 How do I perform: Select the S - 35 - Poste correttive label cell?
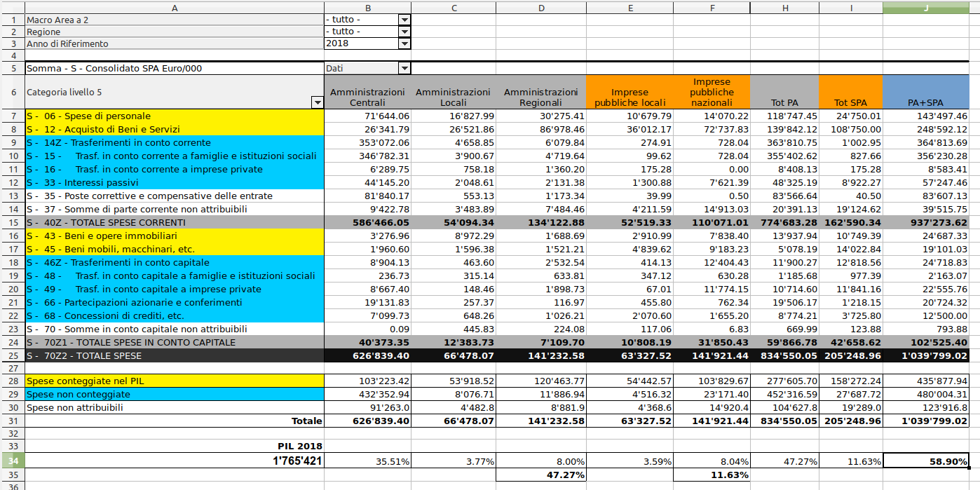click(175, 196)
